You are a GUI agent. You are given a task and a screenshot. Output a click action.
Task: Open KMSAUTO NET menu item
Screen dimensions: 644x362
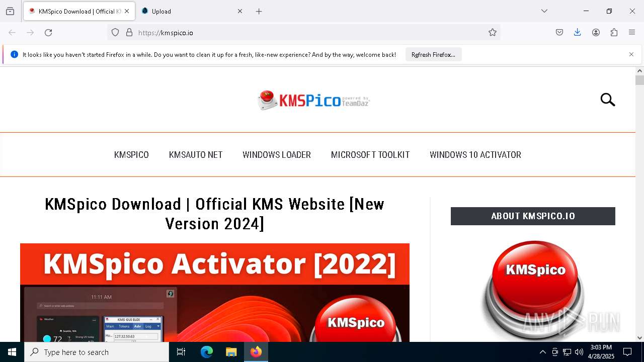pos(196,155)
